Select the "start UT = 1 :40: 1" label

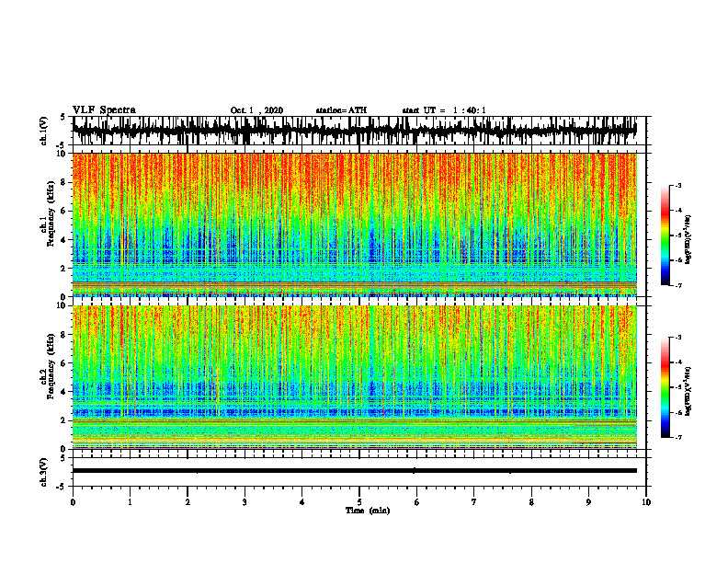tap(444, 110)
